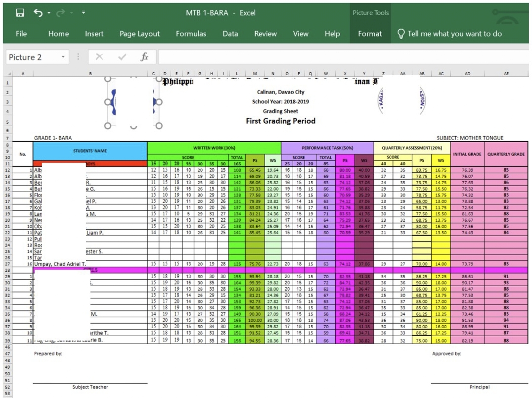This screenshot has width=532, height=398.
Task: Click the PERFORMANCE TASK (50%) header
Action: (327, 148)
